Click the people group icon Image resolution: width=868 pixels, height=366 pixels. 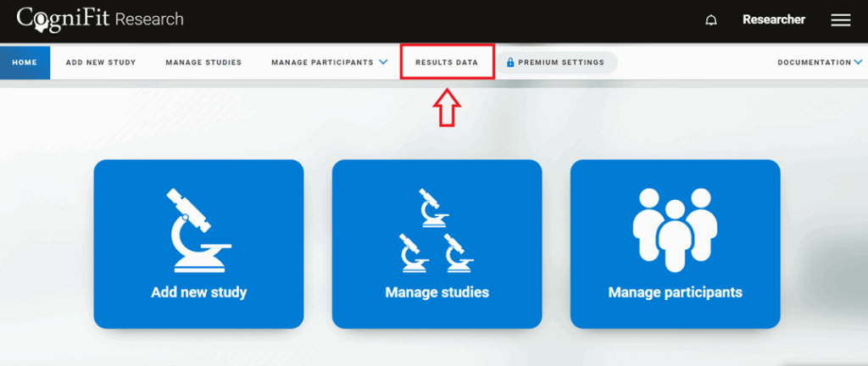click(x=675, y=230)
